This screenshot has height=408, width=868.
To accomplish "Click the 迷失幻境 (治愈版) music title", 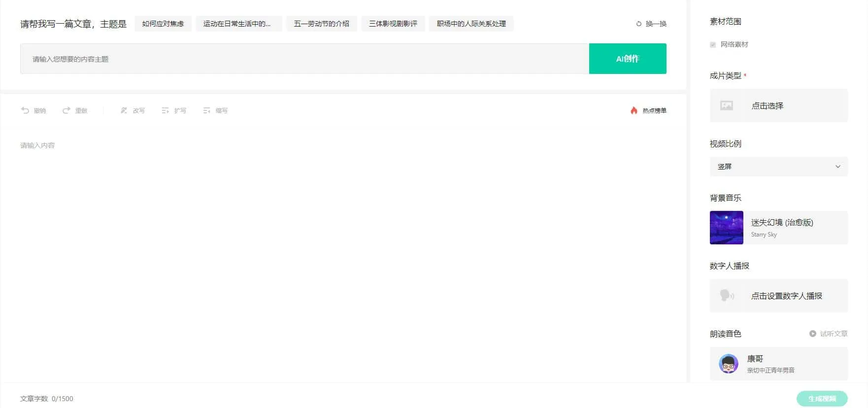I will point(782,222).
